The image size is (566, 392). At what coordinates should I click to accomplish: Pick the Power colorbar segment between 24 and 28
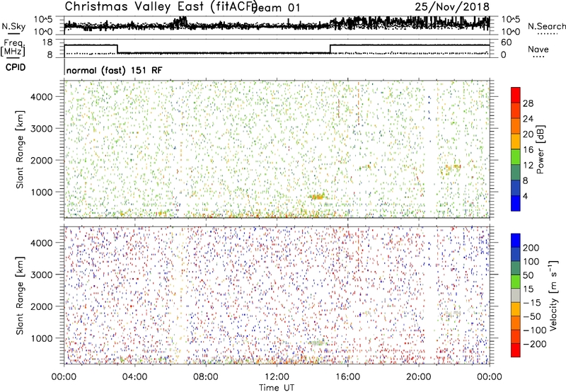[x=516, y=110]
